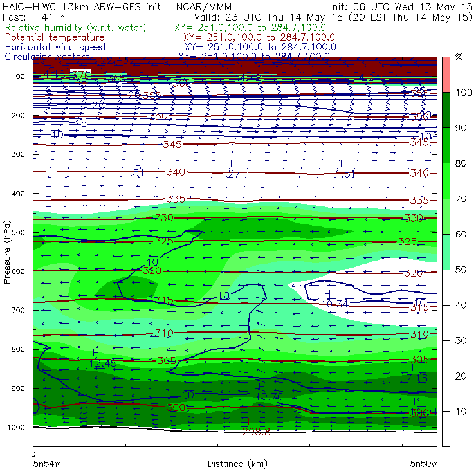476x476 pixels.
Task: Click the 'Fcst: 41 h' text
Action: pyautogui.click(x=33, y=17)
